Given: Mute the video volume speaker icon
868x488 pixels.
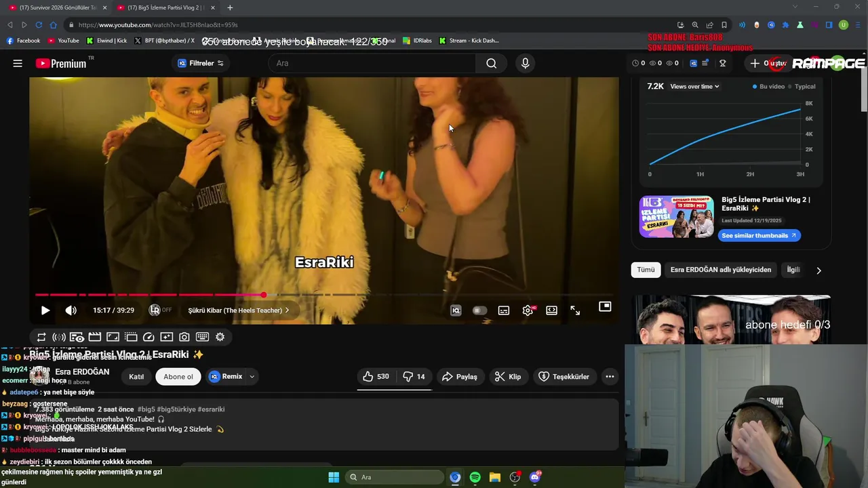Looking at the screenshot, I should [71, 310].
